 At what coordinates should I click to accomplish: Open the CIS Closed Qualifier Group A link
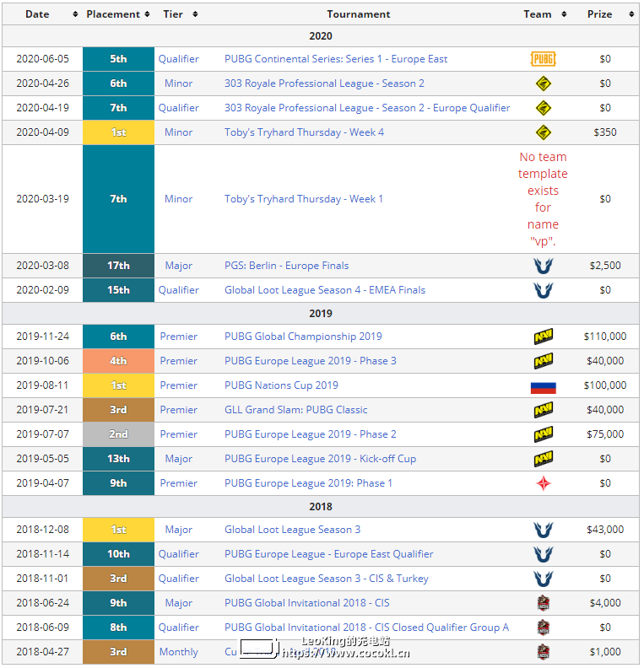point(366,628)
